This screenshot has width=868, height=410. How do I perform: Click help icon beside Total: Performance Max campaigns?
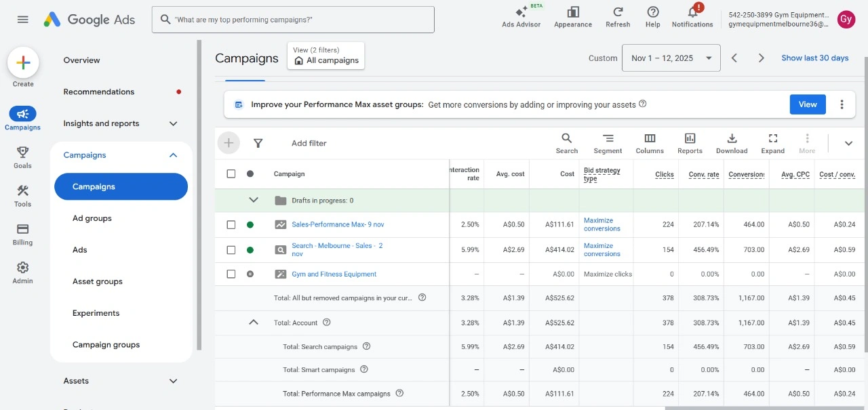[399, 393]
